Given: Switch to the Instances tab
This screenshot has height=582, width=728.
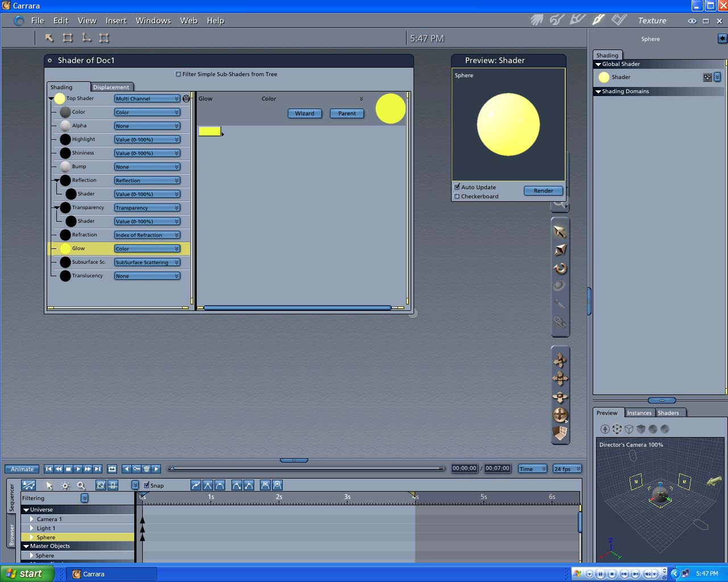Looking at the screenshot, I should [639, 413].
